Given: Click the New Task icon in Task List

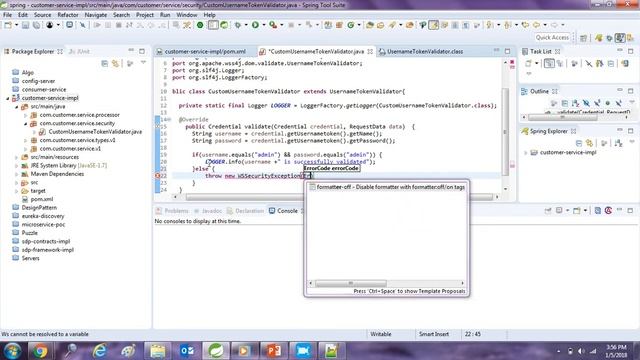Looking at the screenshot, I should (x=528, y=63).
